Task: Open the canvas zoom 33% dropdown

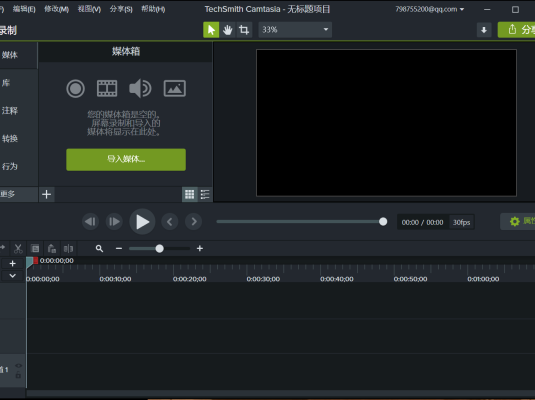Action: 295,30
